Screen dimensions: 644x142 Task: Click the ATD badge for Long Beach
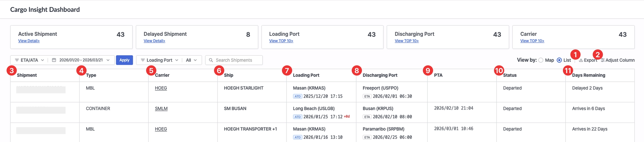tap(297, 117)
